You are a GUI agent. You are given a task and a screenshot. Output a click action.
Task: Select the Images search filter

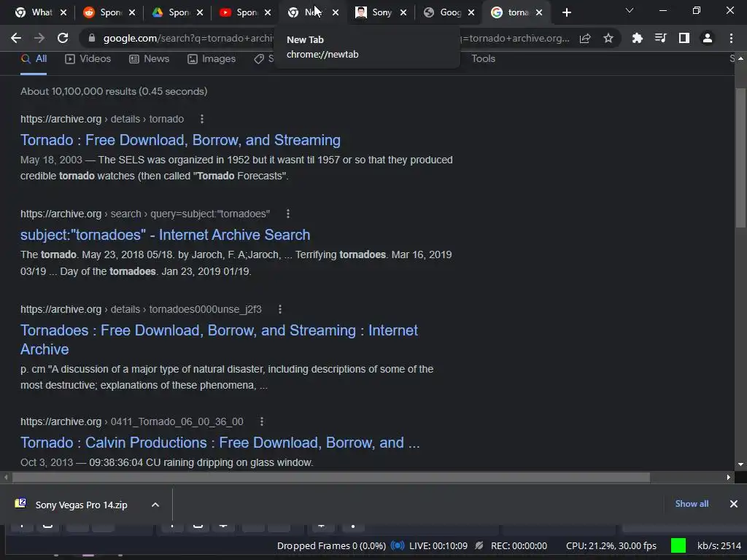(x=212, y=58)
